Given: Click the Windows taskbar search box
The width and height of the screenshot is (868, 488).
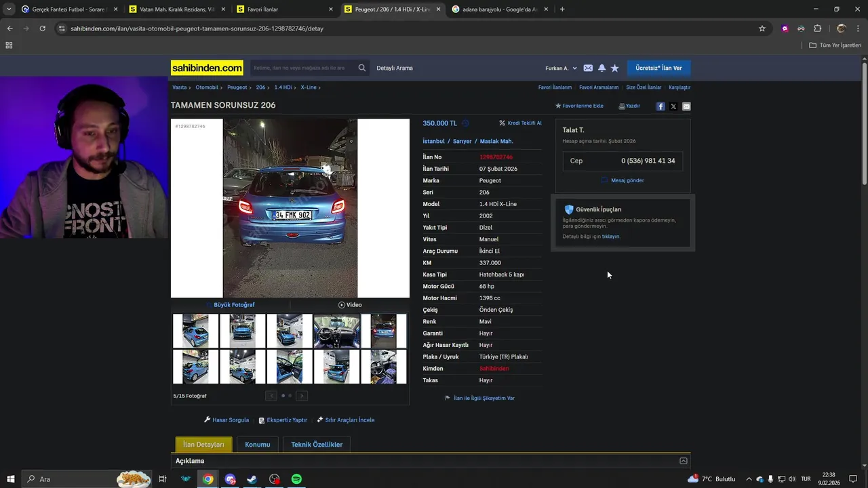Looking at the screenshot, I should 87,479.
